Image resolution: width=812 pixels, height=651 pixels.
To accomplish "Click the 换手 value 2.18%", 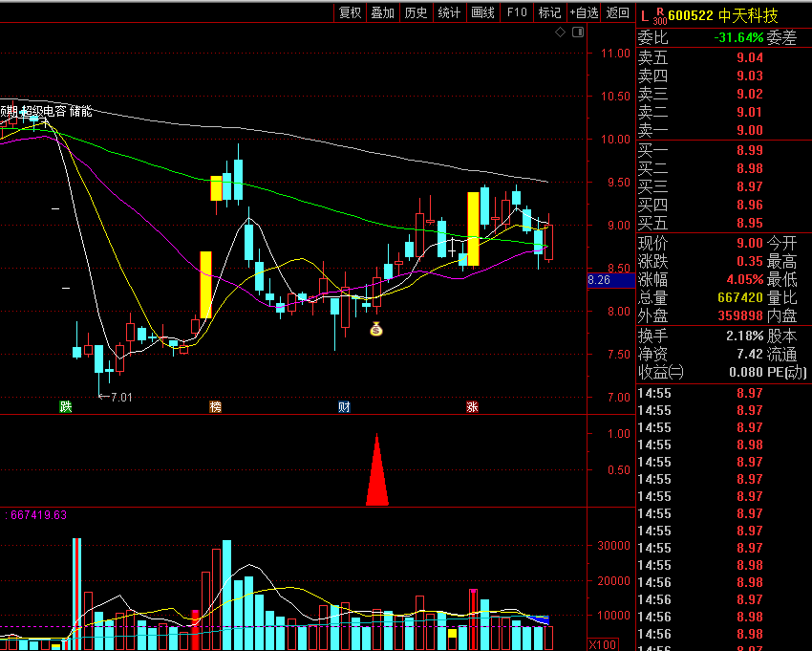I will point(745,336).
